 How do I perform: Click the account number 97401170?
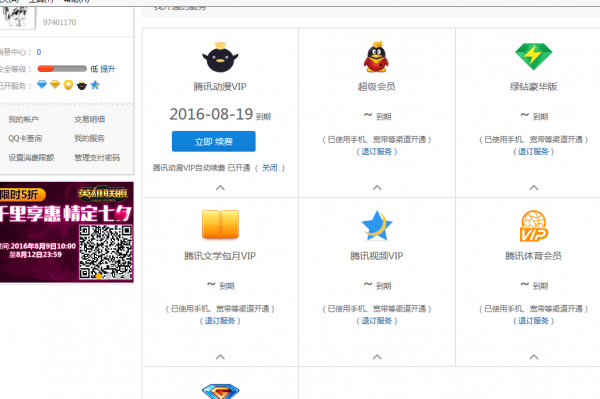[x=59, y=22]
